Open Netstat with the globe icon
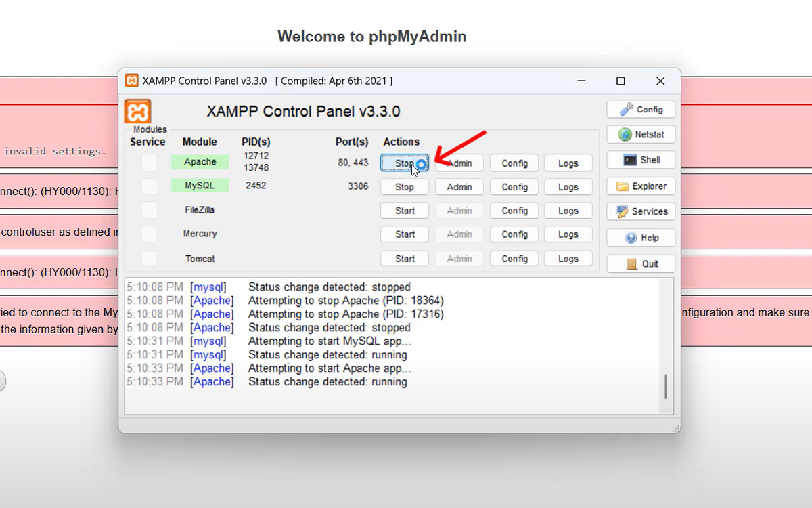Viewport: 812px width, 508px height. tap(641, 135)
